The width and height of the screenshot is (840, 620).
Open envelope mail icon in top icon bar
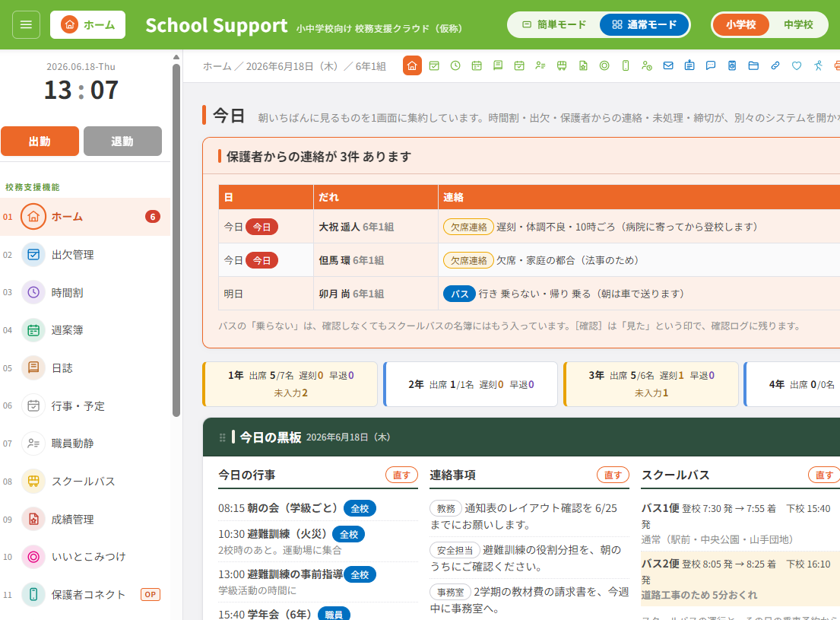668,65
